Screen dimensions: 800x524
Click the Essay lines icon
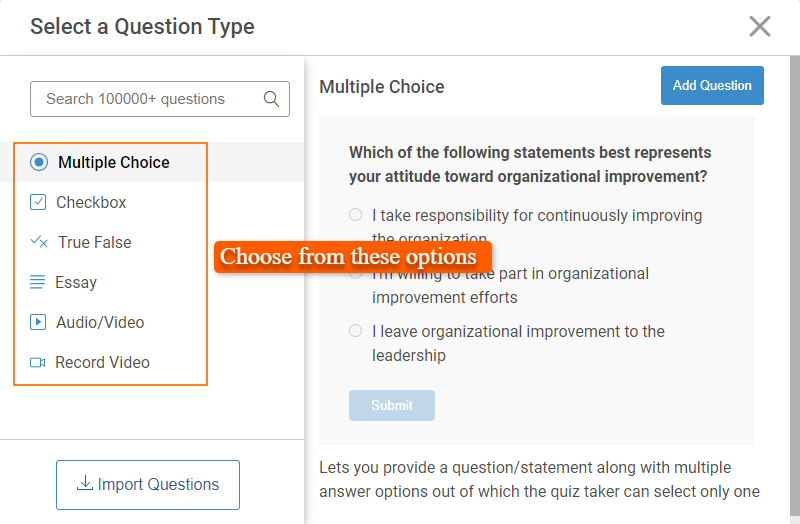pos(38,282)
